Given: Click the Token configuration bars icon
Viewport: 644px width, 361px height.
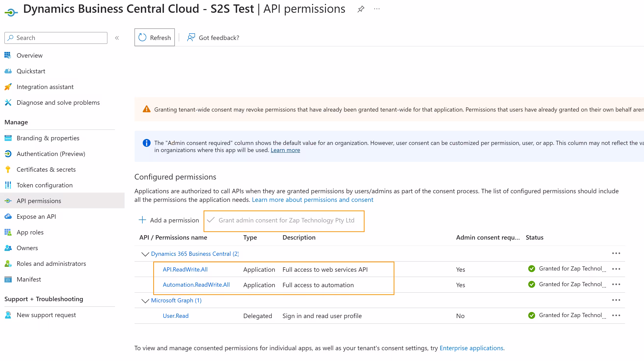Looking at the screenshot, I should point(8,185).
